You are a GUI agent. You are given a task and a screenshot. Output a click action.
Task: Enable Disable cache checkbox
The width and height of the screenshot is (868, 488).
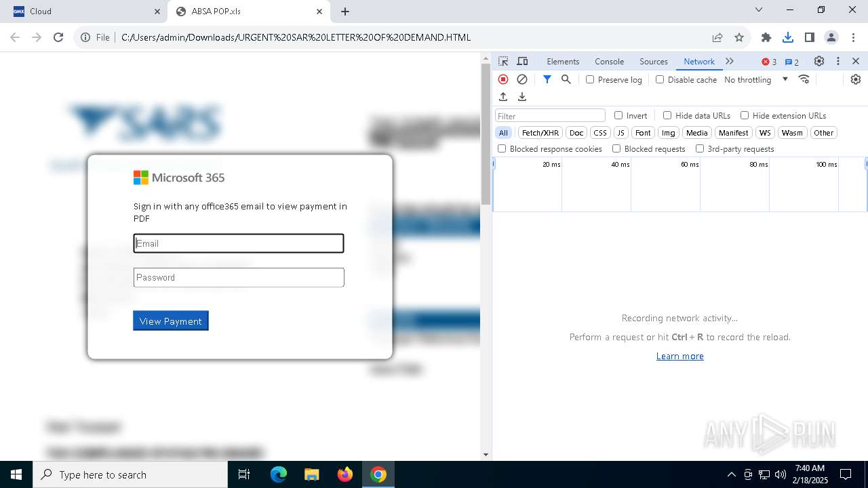click(x=660, y=79)
